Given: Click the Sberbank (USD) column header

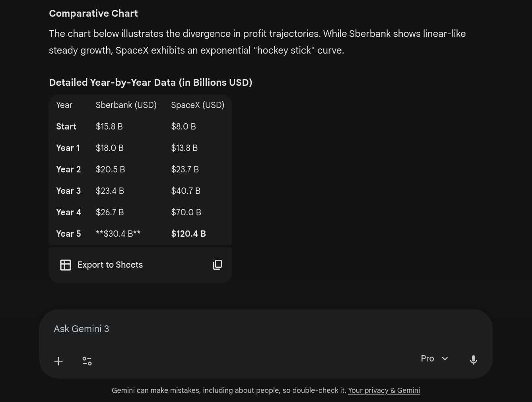Looking at the screenshot, I should coord(126,105).
